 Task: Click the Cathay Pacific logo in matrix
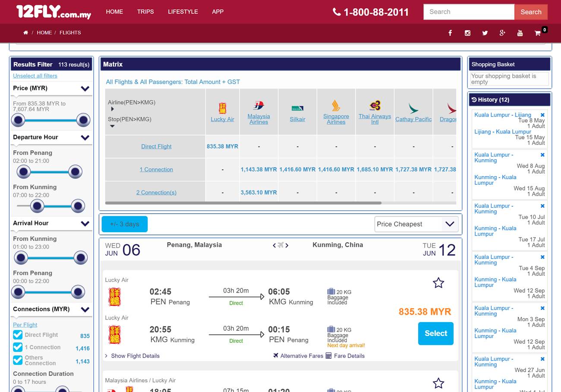pyautogui.click(x=413, y=108)
